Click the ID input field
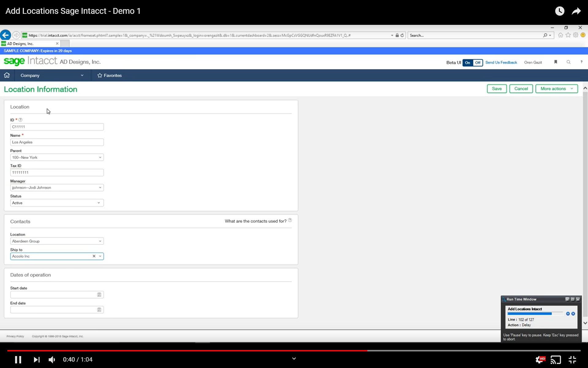 click(x=57, y=127)
